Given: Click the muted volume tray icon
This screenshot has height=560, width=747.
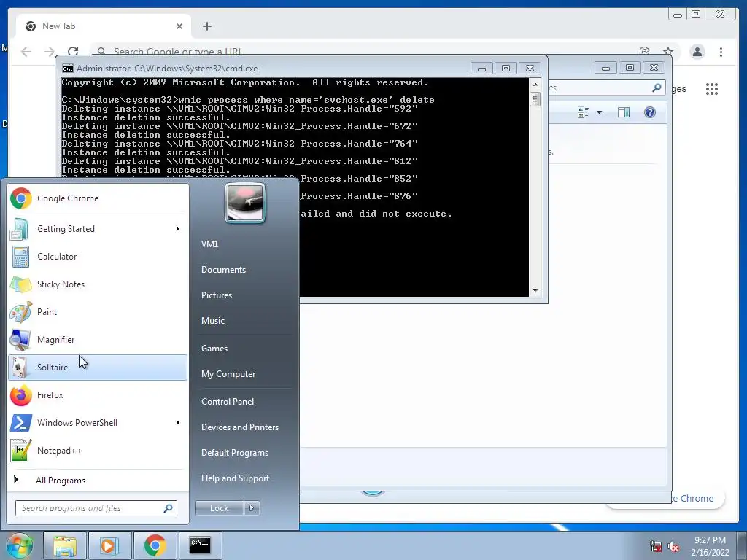Looking at the screenshot, I should coord(673,547).
